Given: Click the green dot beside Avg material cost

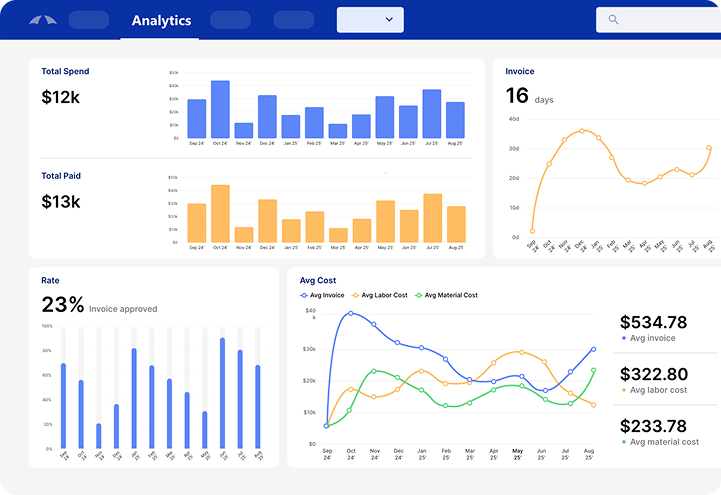Looking at the screenshot, I should (623, 442).
